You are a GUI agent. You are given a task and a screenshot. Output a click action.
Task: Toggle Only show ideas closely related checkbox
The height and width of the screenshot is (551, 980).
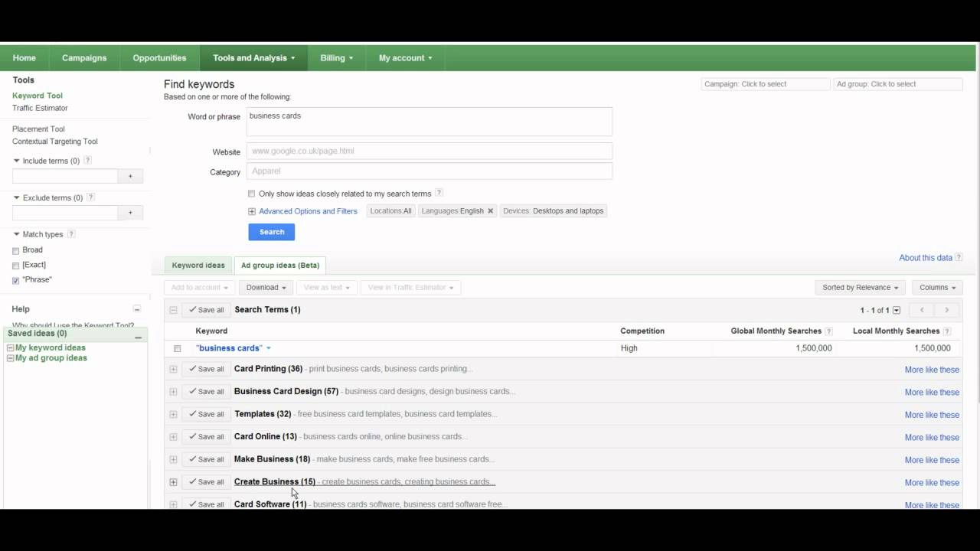coord(252,194)
